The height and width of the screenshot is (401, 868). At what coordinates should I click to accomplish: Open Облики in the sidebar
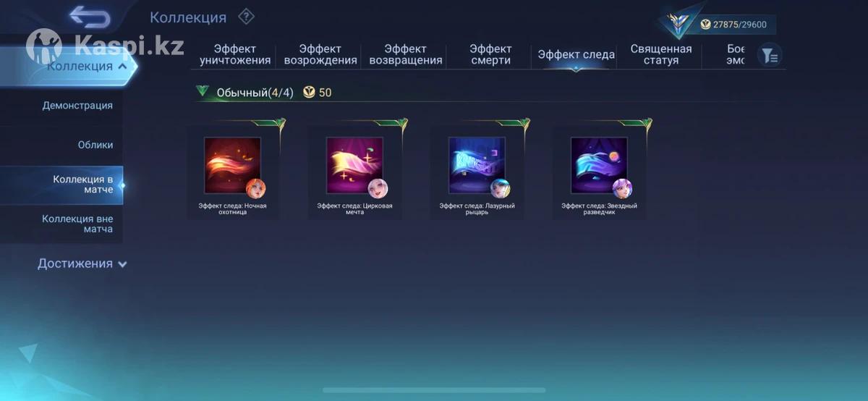(95, 145)
